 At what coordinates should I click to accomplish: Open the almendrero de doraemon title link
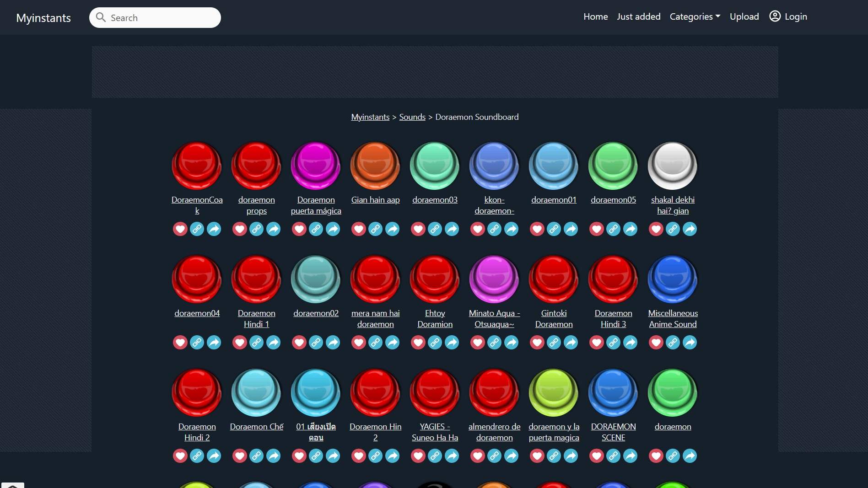(494, 432)
